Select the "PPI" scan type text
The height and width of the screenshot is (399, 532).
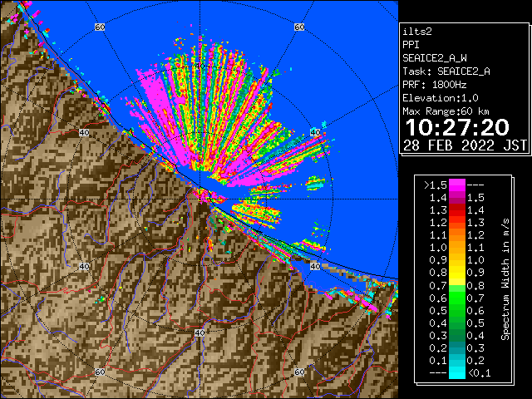[x=411, y=45]
